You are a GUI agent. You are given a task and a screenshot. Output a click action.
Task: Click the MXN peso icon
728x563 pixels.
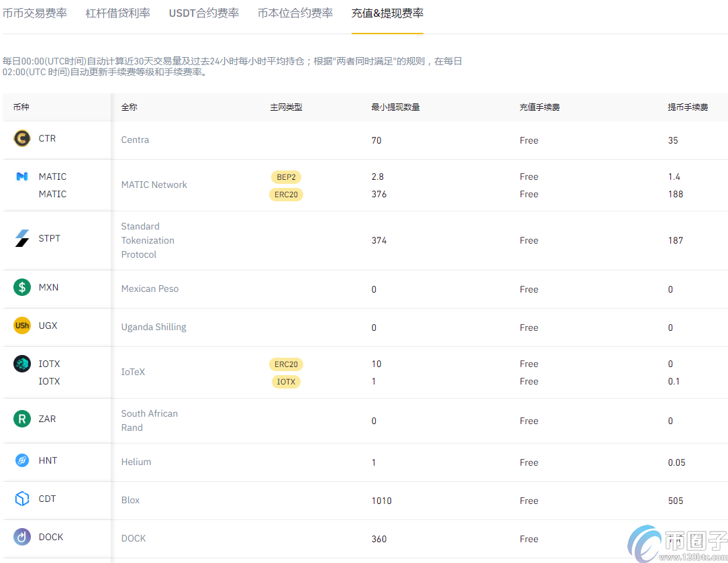[22, 287]
